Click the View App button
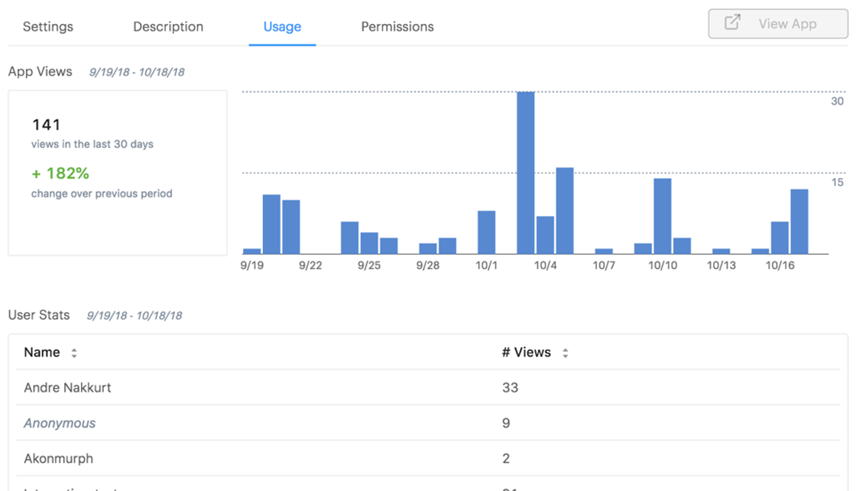Viewport: 868px width, 491px height. point(778,23)
